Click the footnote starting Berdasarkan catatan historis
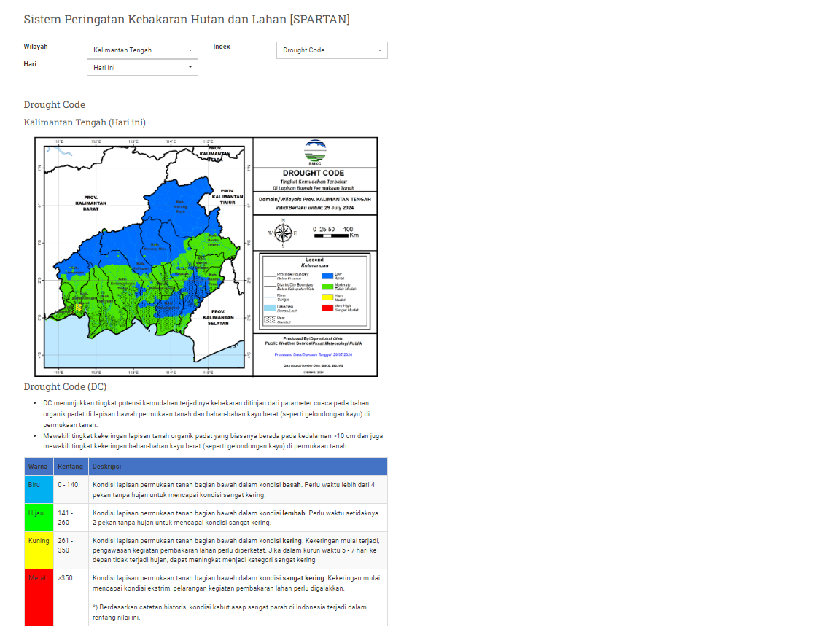Image resolution: width=840 pixels, height=635 pixels. tap(230, 612)
